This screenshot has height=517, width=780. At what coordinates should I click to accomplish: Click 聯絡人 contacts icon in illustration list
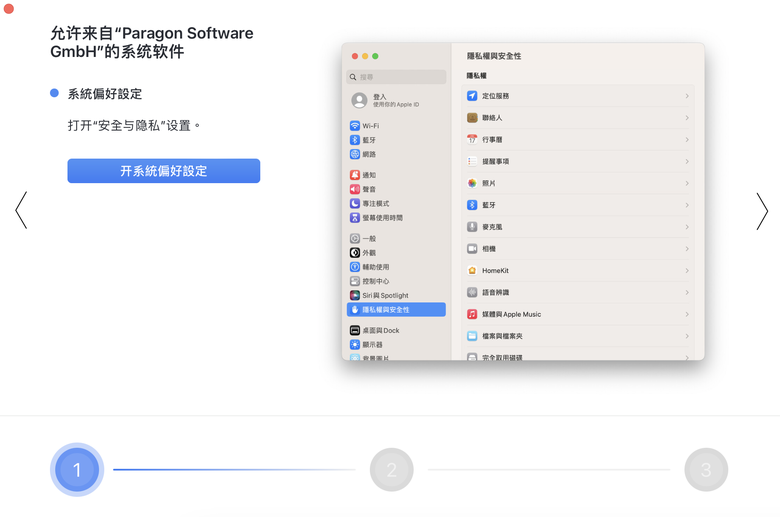[x=472, y=117]
